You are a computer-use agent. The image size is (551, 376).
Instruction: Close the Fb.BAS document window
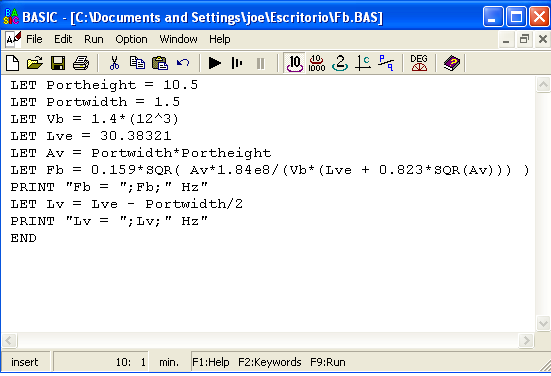543,39
